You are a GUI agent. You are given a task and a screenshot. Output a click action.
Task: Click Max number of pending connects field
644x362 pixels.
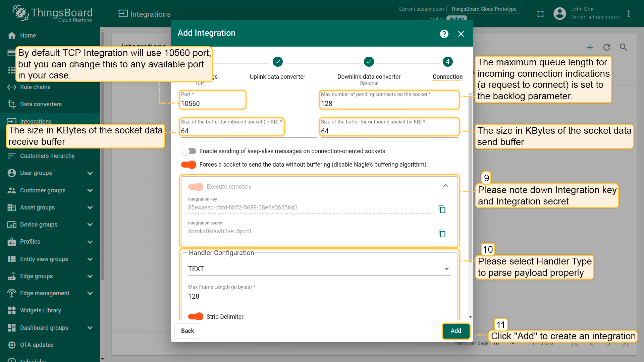click(389, 100)
